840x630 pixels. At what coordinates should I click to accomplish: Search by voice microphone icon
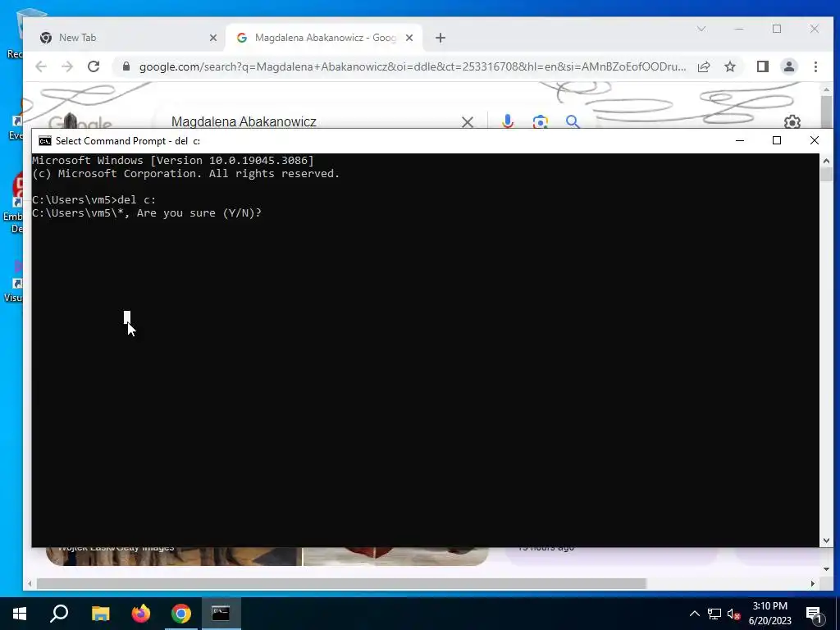tap(507, 121)
